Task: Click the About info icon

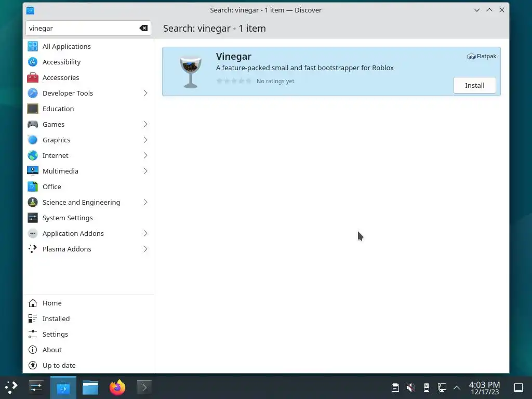Action: 33,350
